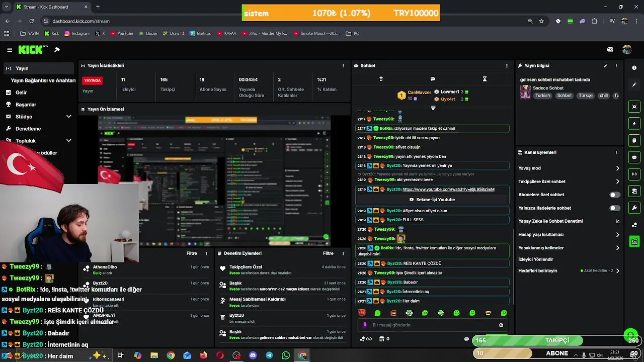Click Sekme-İçi Youtube button
Screen dimensions: 644x362
click(x=432, y=200)
